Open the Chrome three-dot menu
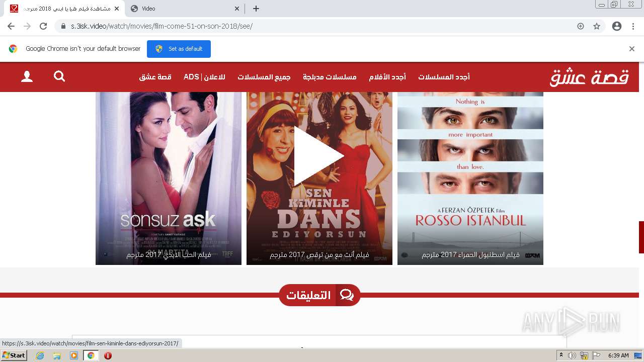644x362 pixels. click(633, 26)
